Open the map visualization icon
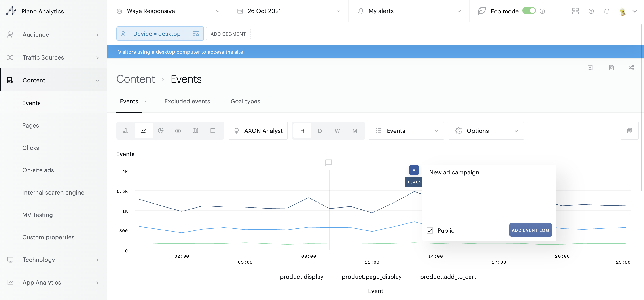Image resolution: width=644 pixels, height=300 pixels. click(x=195, y=131)
